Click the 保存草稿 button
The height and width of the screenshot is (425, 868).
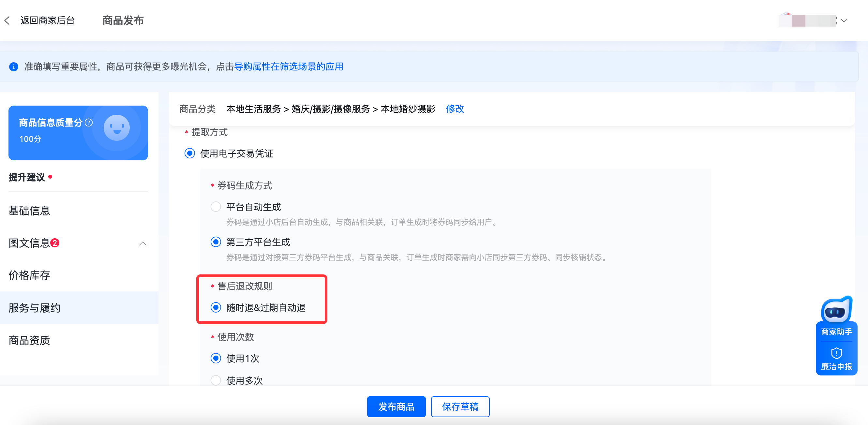(x=460, y=407)
